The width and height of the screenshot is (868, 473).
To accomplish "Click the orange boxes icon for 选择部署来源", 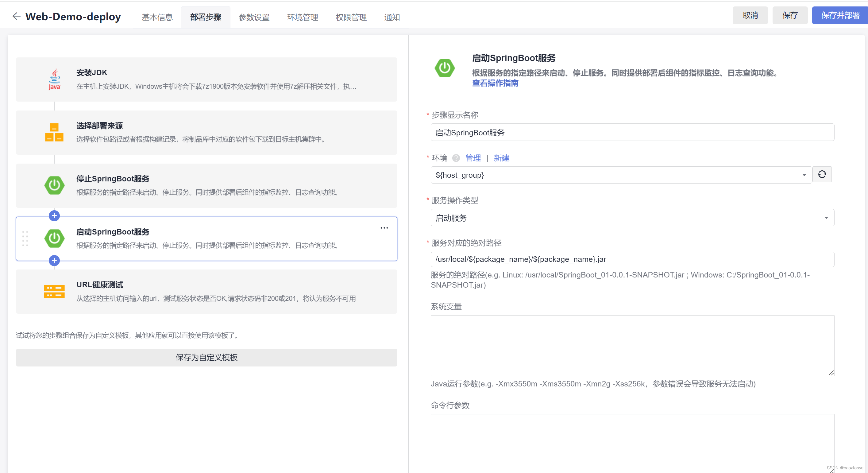I will tap(54, 132).
